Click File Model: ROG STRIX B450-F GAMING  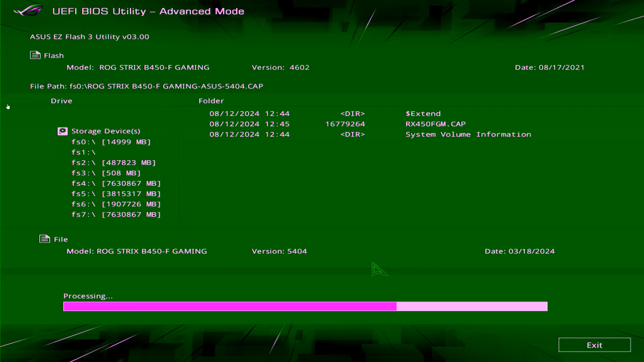pyautogui.click(x=137, y=251)
